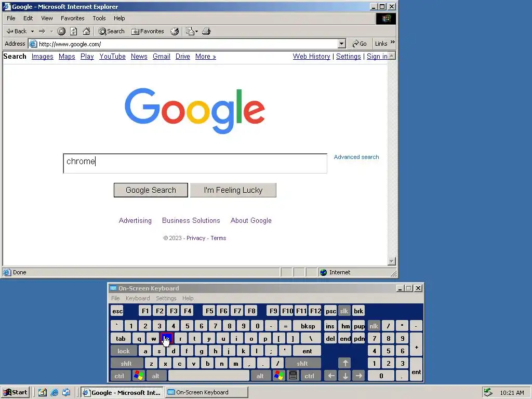532x399 pixels.
Task: Open the Sign in link
Action: (377, 56)
